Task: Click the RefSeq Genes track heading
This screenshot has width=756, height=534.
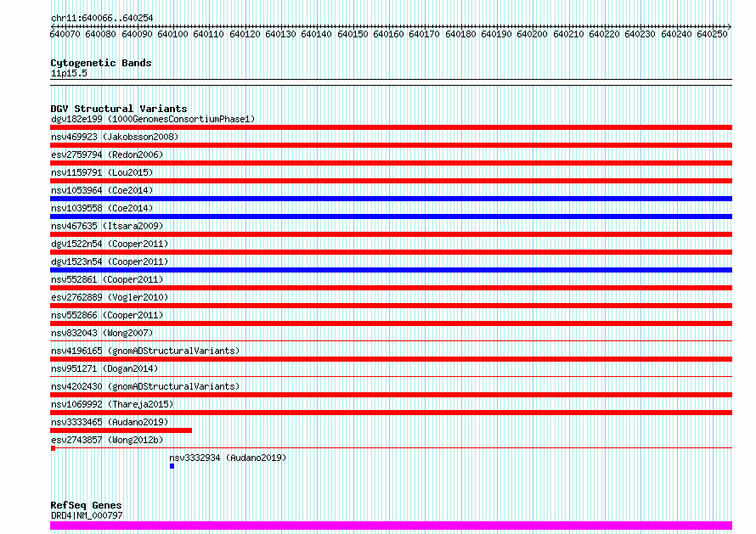Action: click(87, 505)
